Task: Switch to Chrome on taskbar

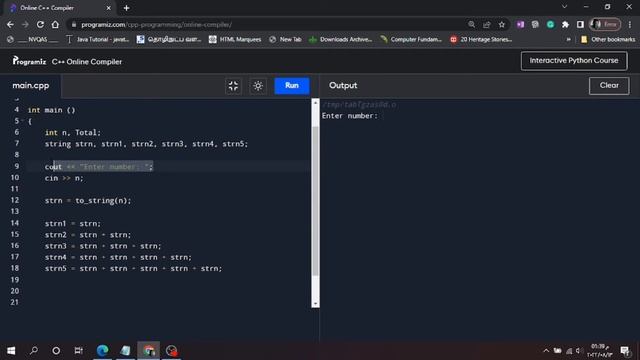Action: point(149,351)
